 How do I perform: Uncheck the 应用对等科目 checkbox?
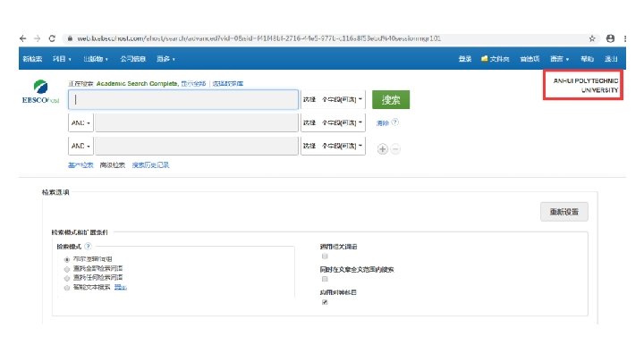[x=325, y=302]
